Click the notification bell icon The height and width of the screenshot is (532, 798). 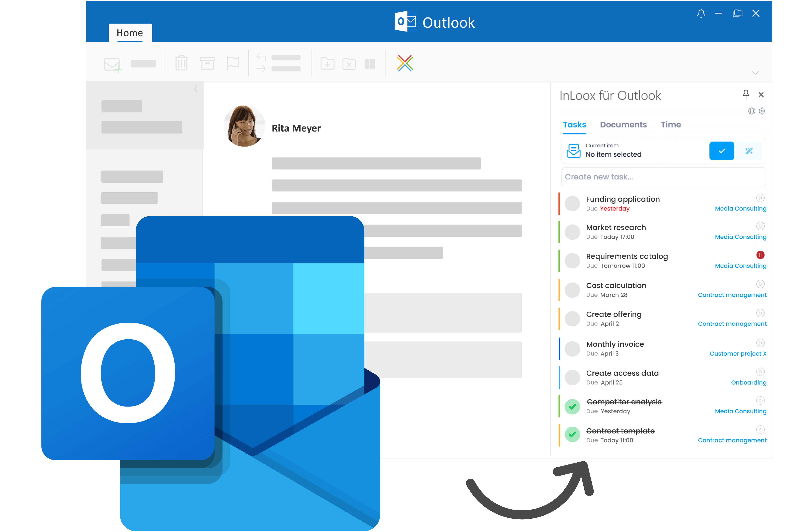pos(701,14)
